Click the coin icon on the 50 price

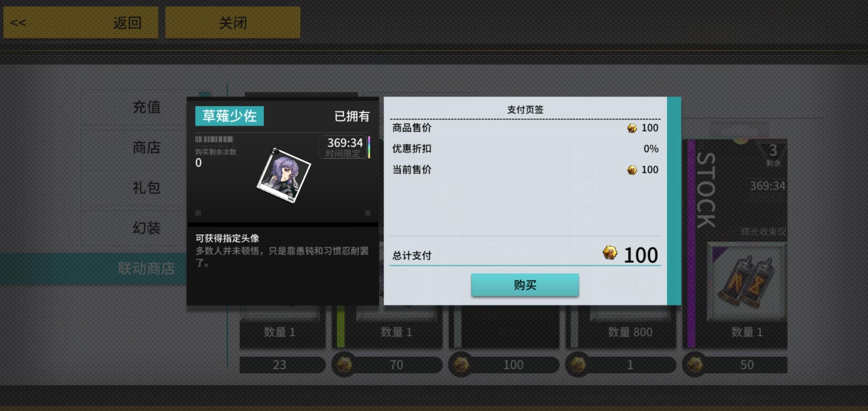pos(695,365)
